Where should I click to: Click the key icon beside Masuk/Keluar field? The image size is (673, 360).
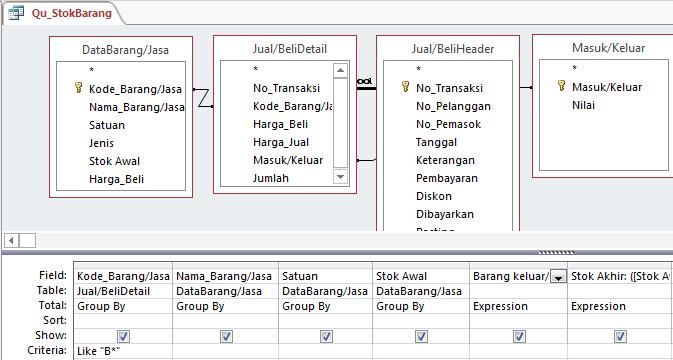tap(561, 86)
